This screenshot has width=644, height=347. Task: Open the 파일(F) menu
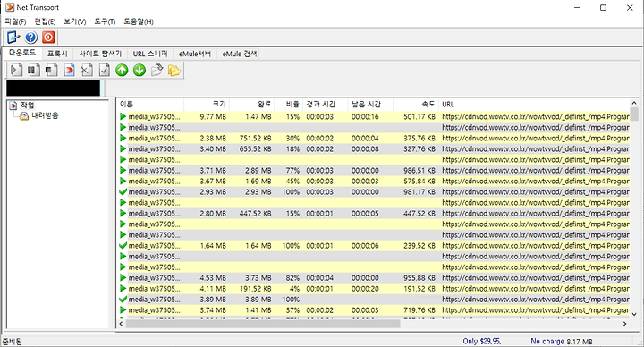point(15,21)
